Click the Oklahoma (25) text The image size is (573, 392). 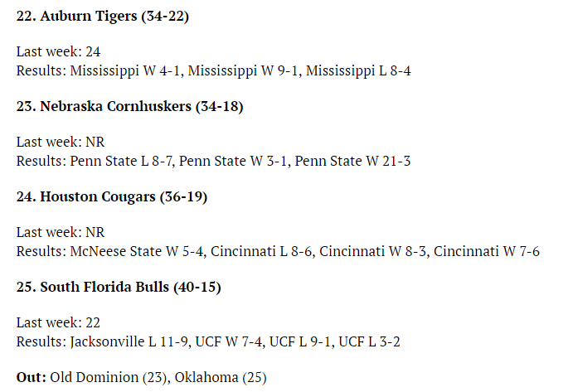(x=221, y=377)
